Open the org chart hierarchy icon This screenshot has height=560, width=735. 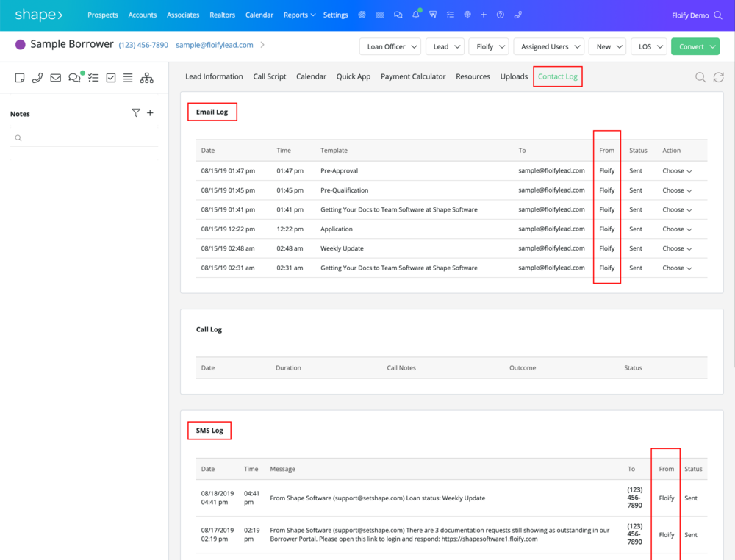pos(147,78)
